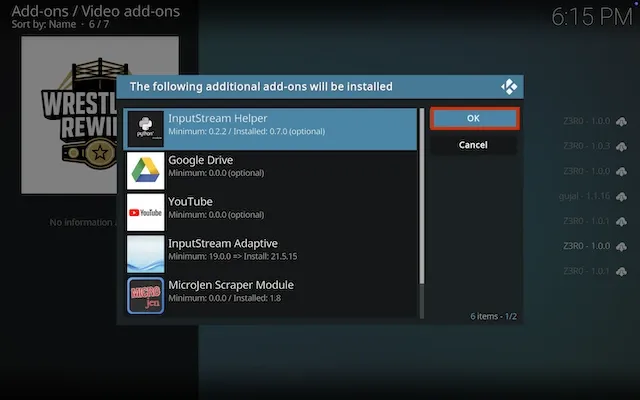
Task: Highlight the InputStream Helper row title
Action: pyautogui.click(x=218, y=118)
